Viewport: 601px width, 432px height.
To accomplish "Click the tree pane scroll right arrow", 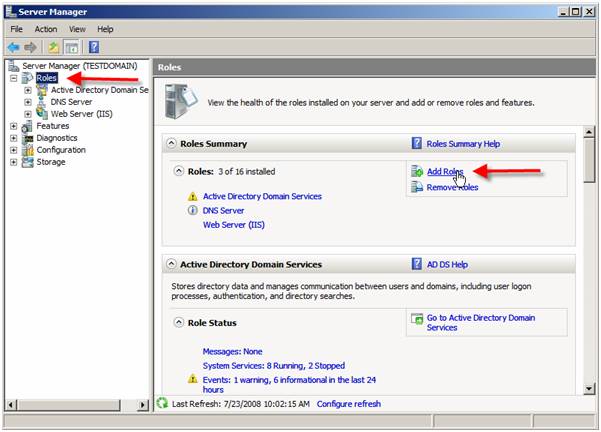I will (x=143, y=404).
